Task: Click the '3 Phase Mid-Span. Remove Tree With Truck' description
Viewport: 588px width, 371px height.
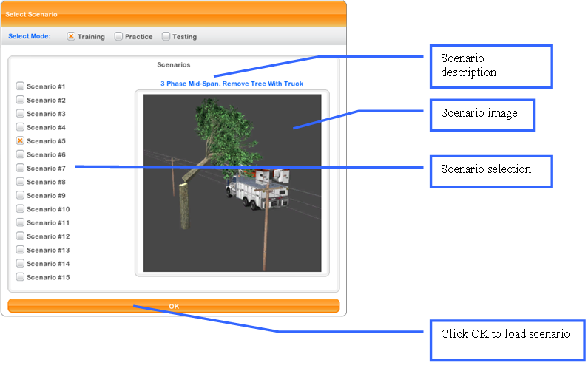Action: [x=232, y=84]
